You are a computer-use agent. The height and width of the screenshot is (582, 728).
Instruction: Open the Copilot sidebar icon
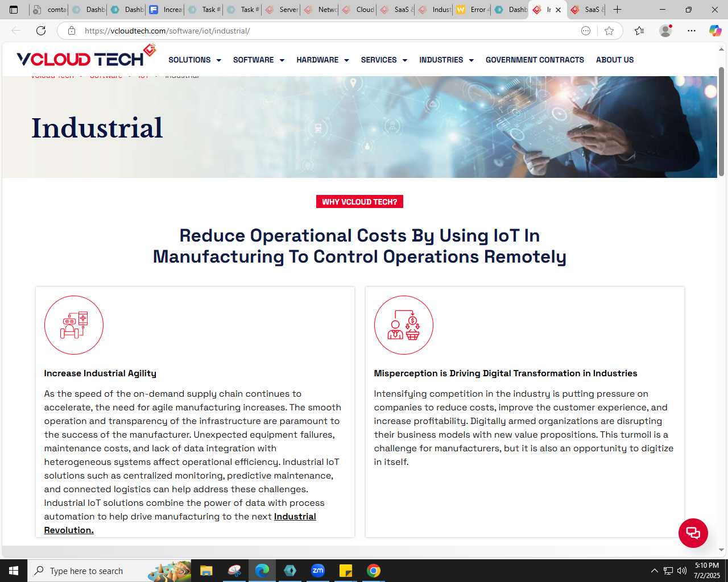[715, 31]
